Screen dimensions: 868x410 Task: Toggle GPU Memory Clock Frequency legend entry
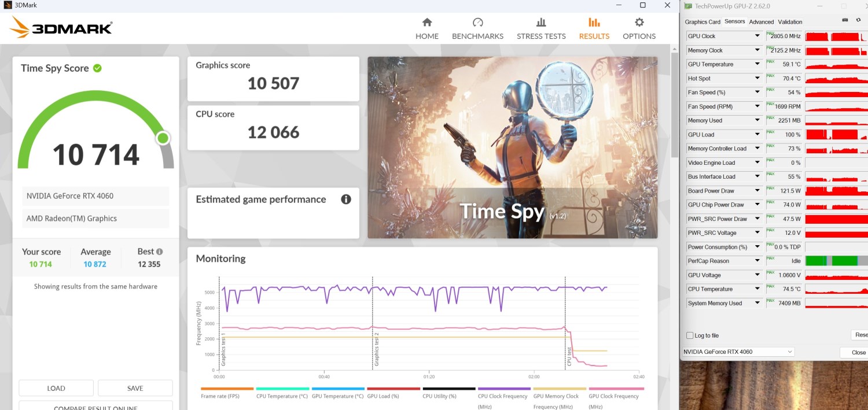(x=560, y=398)
